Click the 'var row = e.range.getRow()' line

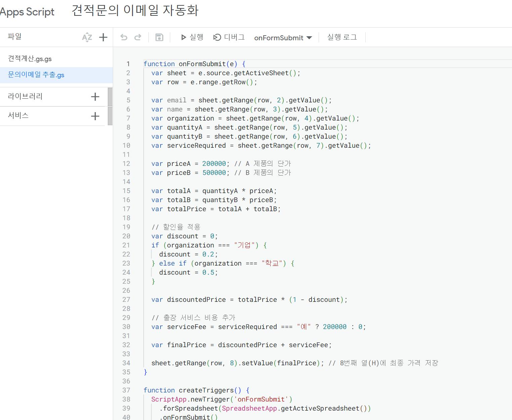coord(204,82)
